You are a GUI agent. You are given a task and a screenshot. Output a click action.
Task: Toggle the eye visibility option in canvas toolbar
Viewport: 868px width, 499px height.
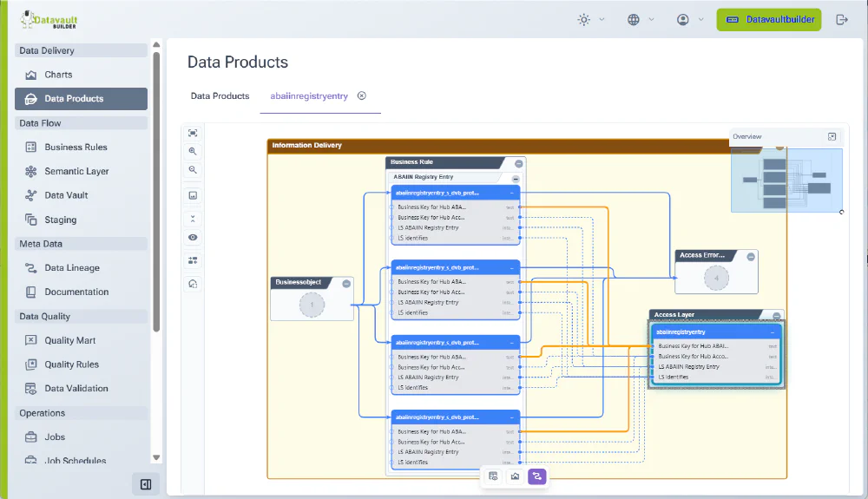(193, 237)
